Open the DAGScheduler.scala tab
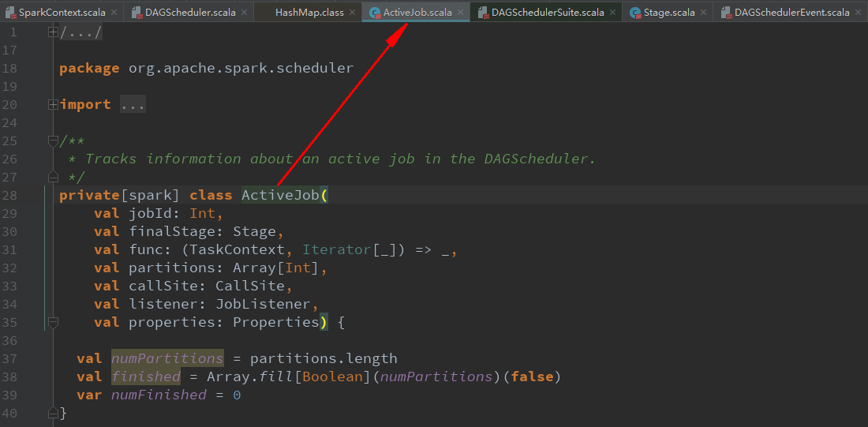 click(x=190, y=12)
